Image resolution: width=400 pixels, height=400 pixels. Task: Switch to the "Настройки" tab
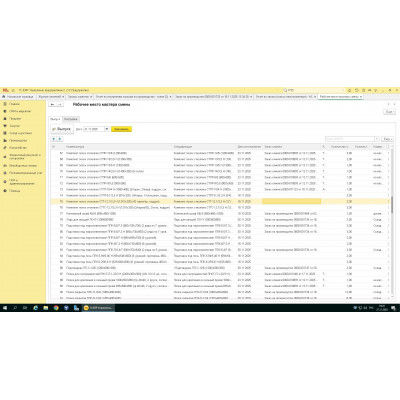71,119
